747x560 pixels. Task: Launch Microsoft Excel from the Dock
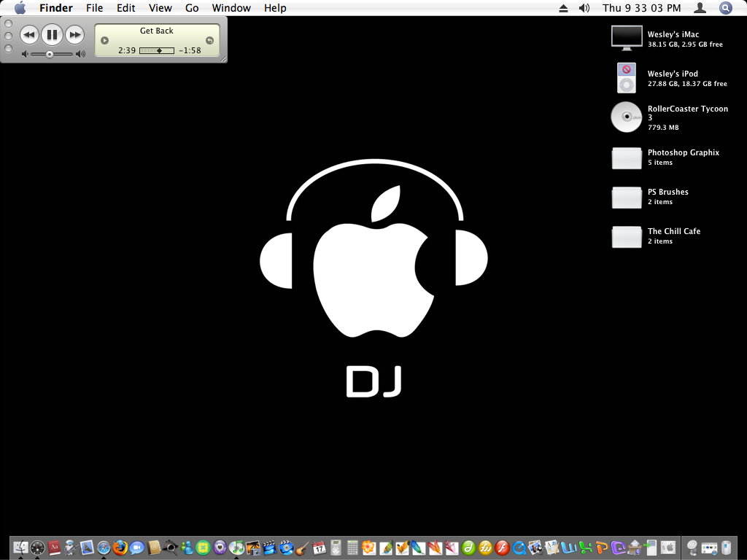click(586, 548)
